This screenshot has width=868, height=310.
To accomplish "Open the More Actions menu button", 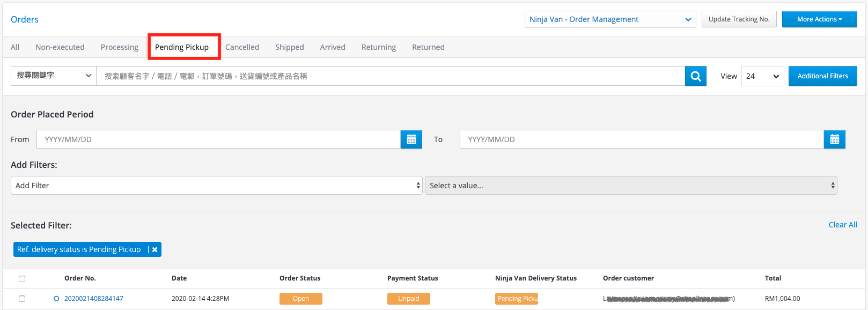I will coord(820,19).
